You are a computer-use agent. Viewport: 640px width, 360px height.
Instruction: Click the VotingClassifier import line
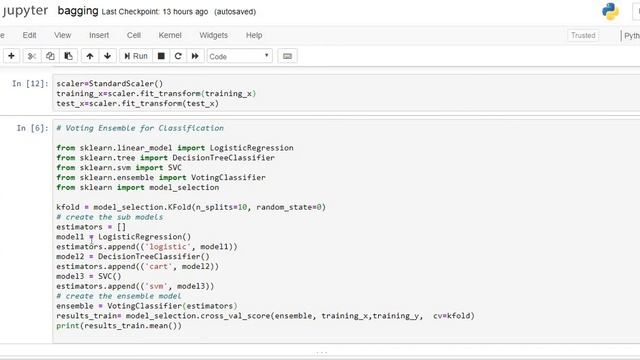coord(161,178)
